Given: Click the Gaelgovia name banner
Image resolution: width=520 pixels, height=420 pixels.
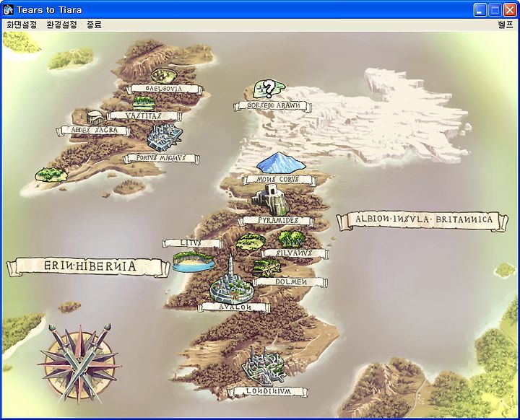Looking at the screenshot, I should [165, 89].
